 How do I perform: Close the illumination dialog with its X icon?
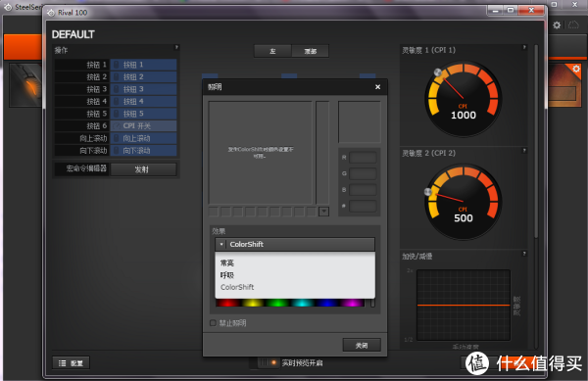pyautogui.click(x=377, y=87)
